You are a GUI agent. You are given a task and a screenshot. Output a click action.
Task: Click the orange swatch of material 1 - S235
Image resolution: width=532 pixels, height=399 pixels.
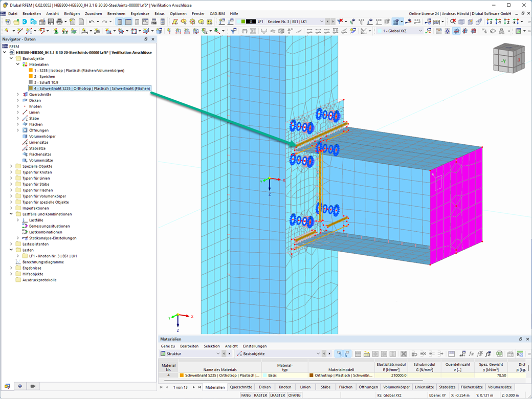(x=31, y=71)
